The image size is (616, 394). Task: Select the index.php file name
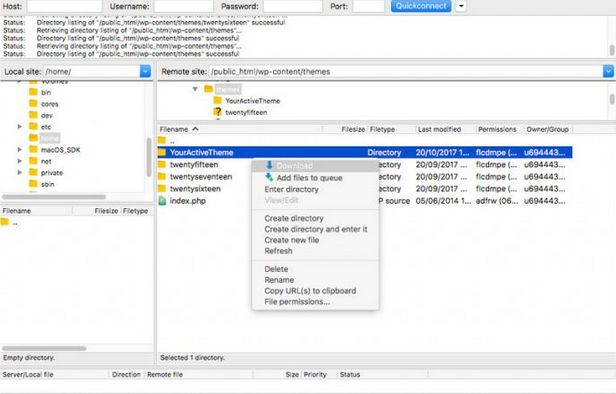188,201
